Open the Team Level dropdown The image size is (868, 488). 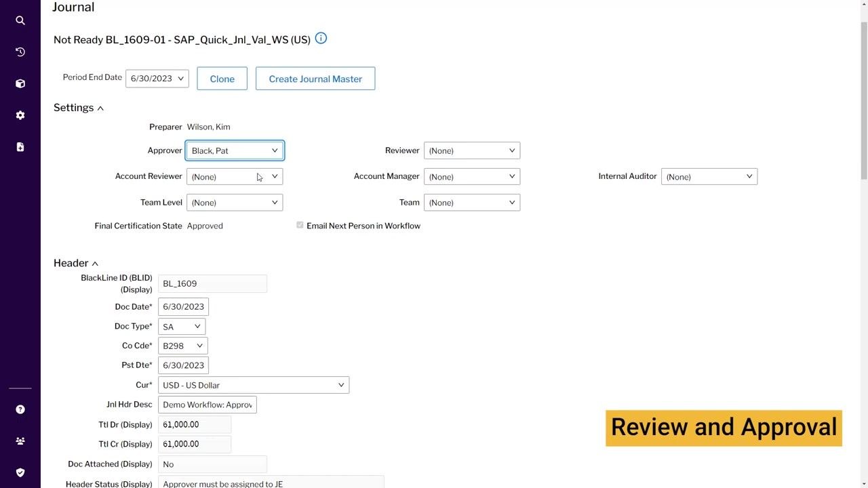tap(235, 202)
